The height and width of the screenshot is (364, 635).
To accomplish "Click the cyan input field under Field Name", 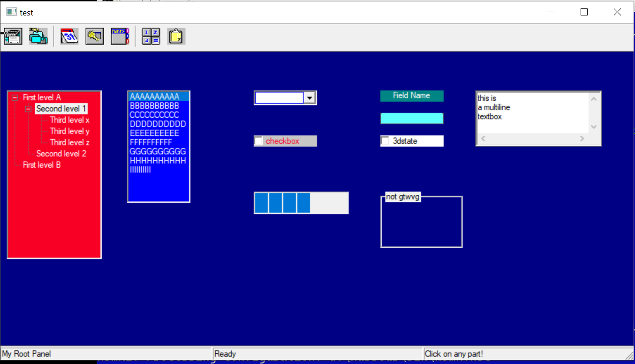I will (412, 119).
